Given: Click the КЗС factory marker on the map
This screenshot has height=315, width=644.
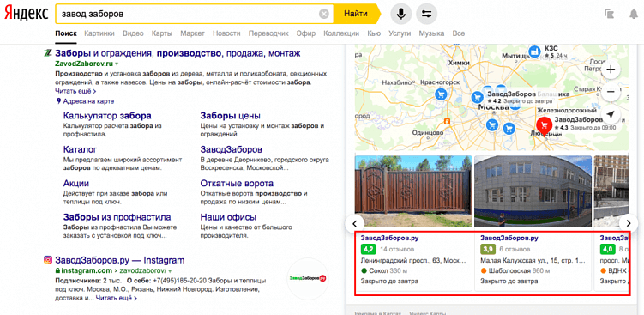Looking at the screenshot, I should [535, 51].
